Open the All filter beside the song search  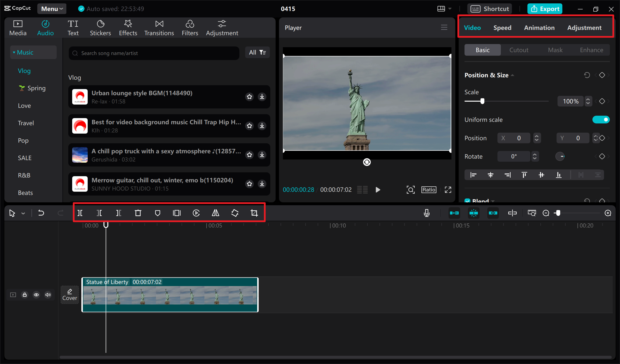click(x=257, y=52)
